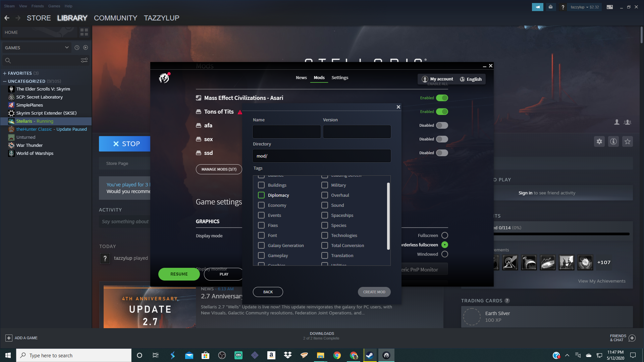The height and width of the screenshot is (362, 644).
Task: Disable the Mass Effect Civilizations Asari mod toggle
Action: point(442,98)
